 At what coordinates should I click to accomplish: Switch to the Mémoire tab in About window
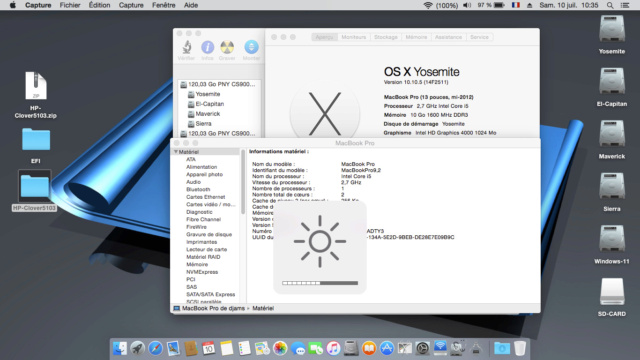coord(416,37)
